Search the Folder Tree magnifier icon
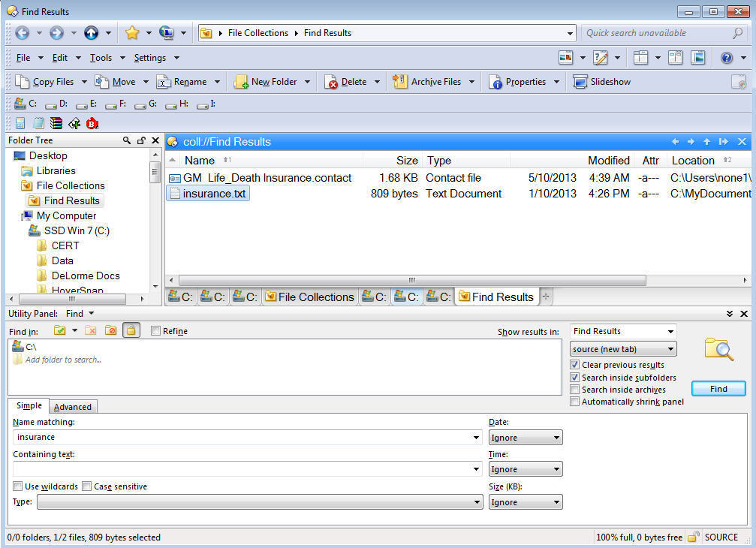 (x=126, y=140)
